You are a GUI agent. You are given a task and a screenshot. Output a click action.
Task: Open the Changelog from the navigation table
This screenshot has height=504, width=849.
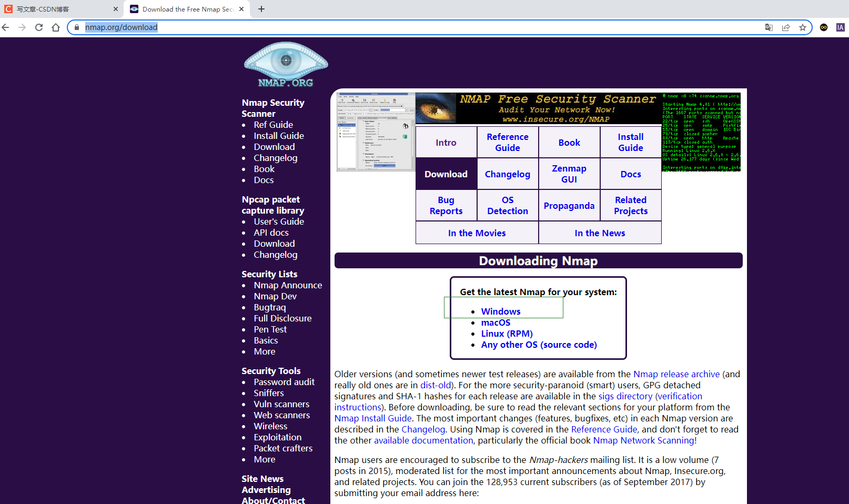tap(507, 174)
